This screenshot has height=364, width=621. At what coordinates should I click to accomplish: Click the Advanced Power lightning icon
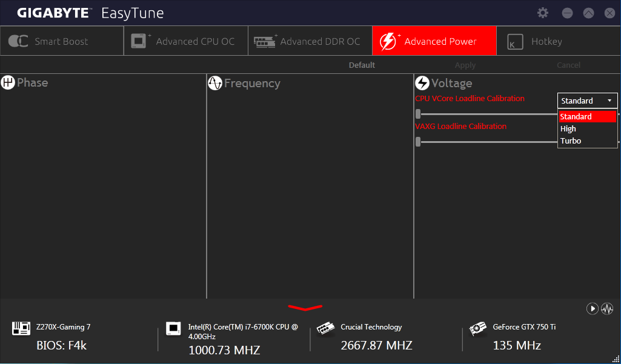390,41
